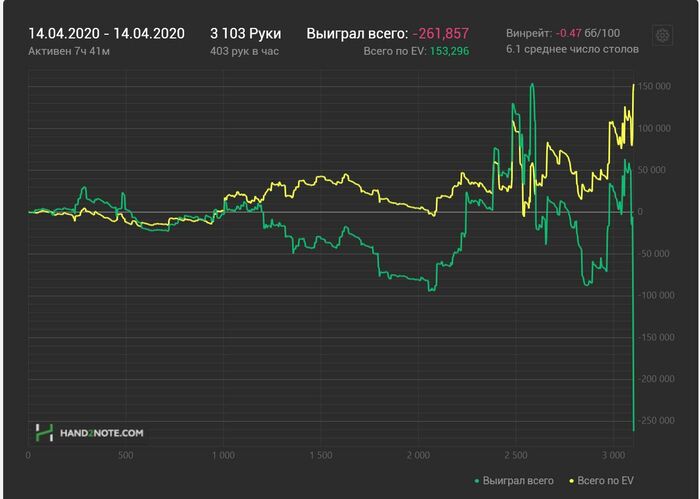Viewport: 700px width, 499px height.
Task: Click the y-axis label -200 000
Action: pos(655,379)
